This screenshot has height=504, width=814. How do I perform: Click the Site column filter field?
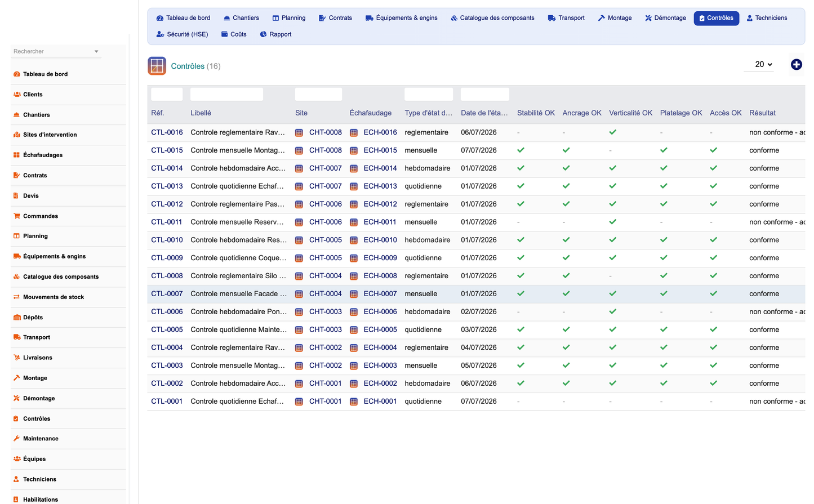318,94
